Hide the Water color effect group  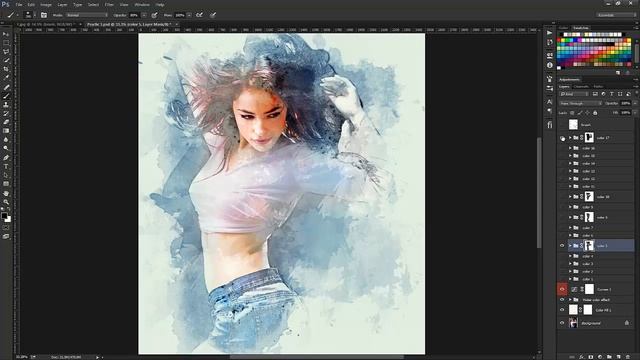(562, 300)
